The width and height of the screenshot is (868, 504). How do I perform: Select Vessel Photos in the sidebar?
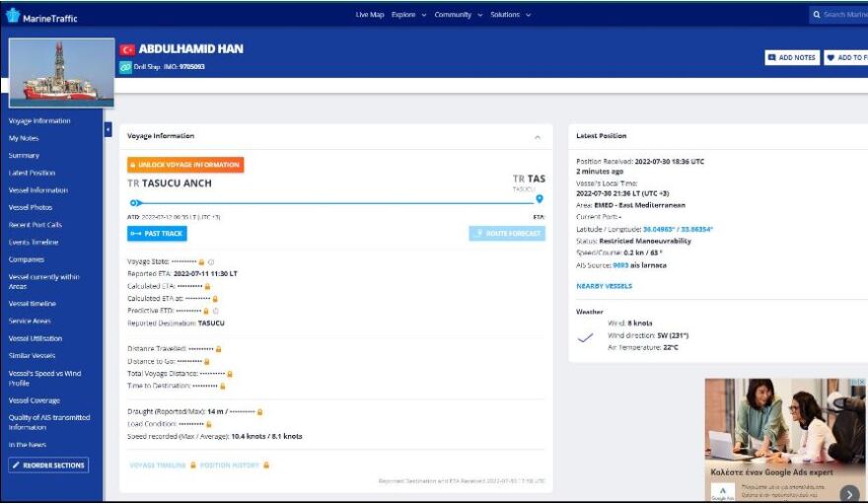(31, 207)
